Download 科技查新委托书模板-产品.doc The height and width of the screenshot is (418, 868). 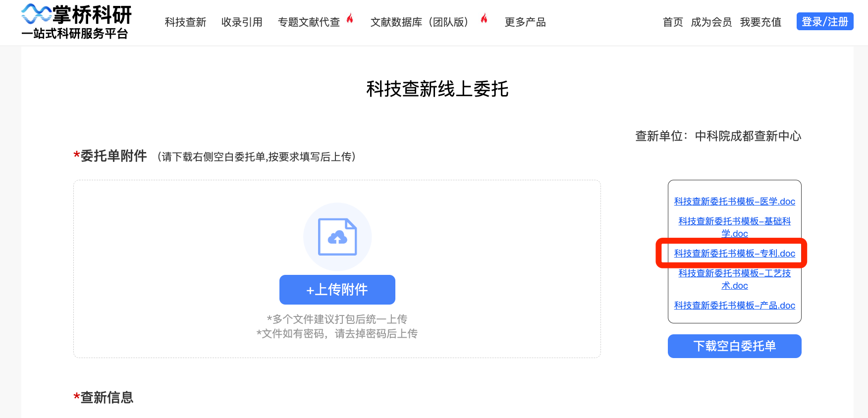735,306
